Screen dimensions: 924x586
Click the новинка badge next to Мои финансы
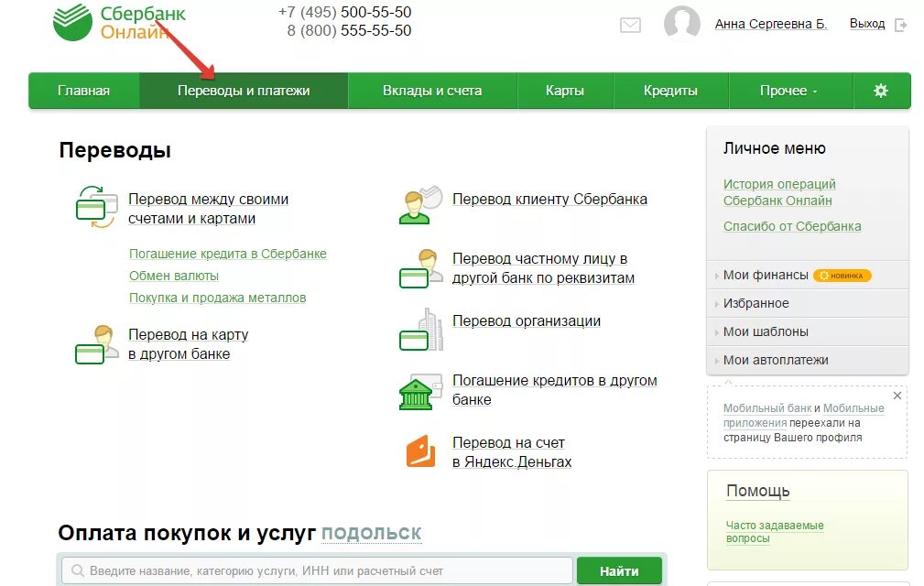tap(842, 275)
